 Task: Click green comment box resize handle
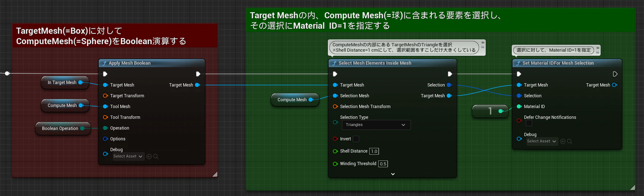(x=633, y=188)
